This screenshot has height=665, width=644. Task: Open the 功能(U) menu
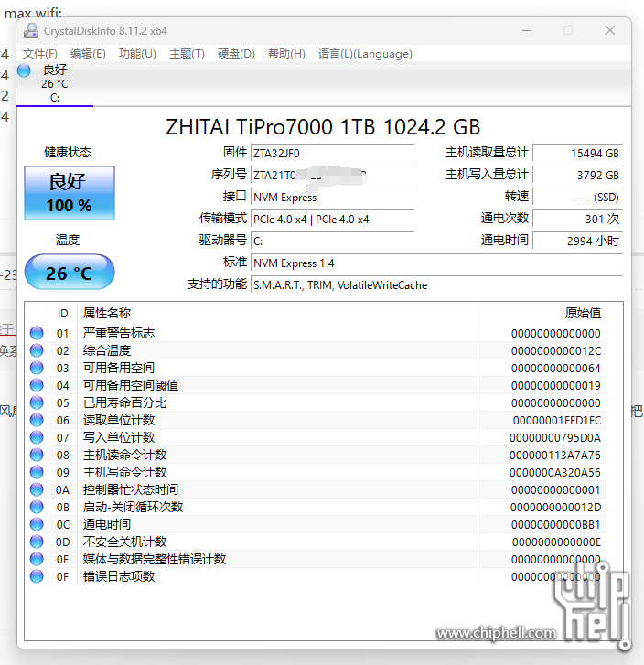click(x=137, y=54)
